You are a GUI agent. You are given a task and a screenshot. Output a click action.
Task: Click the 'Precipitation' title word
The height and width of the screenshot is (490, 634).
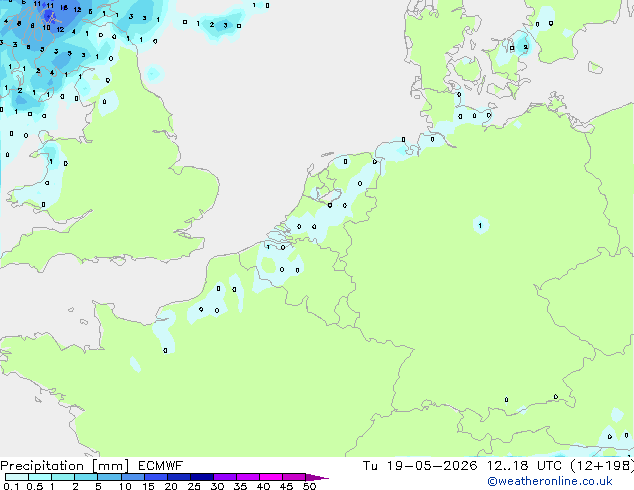pos(42,466)
